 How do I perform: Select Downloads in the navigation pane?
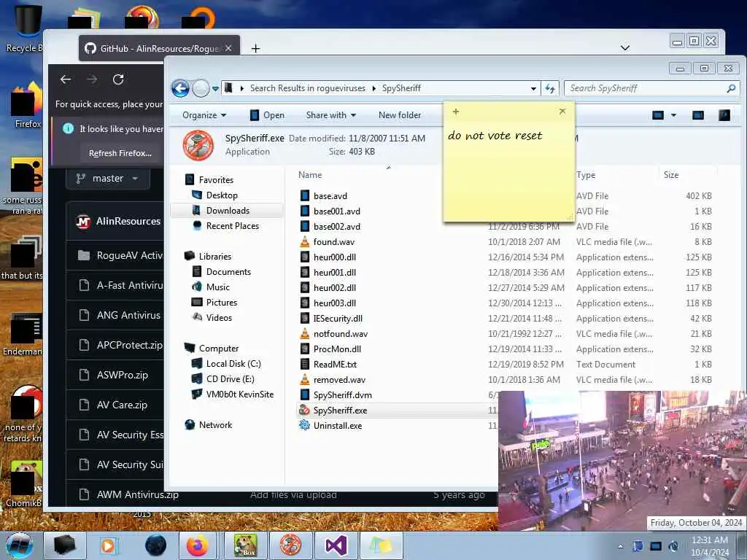point(228,211)
